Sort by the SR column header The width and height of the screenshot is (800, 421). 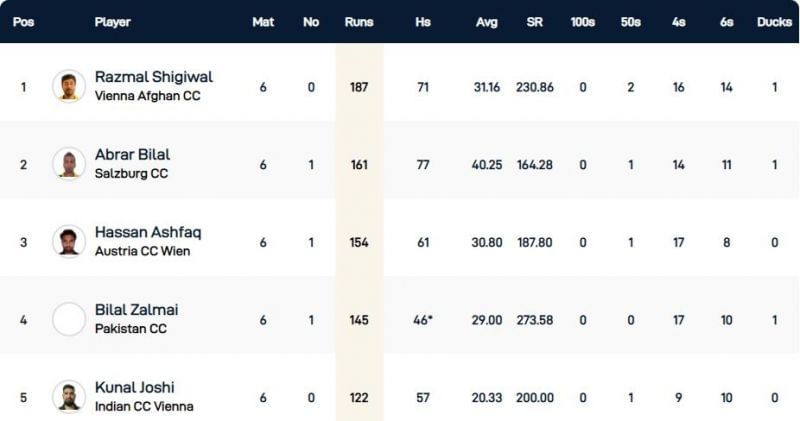click(534, 22)
